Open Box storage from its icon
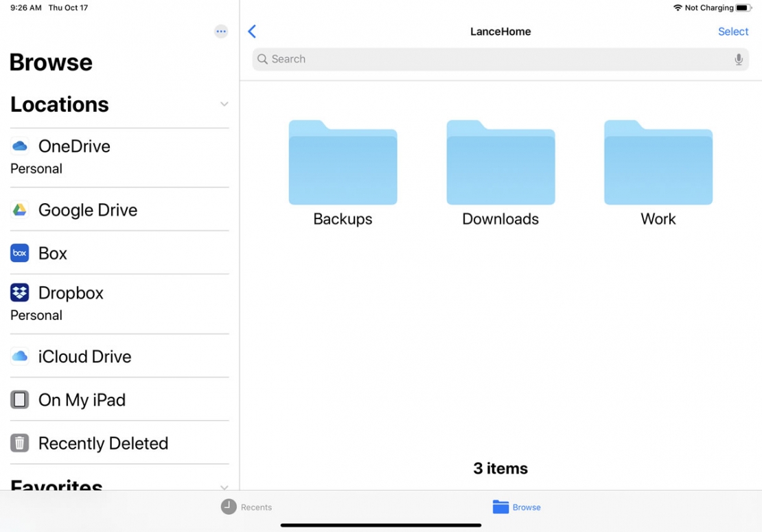762x532 pixels. [x=19, y=253]
